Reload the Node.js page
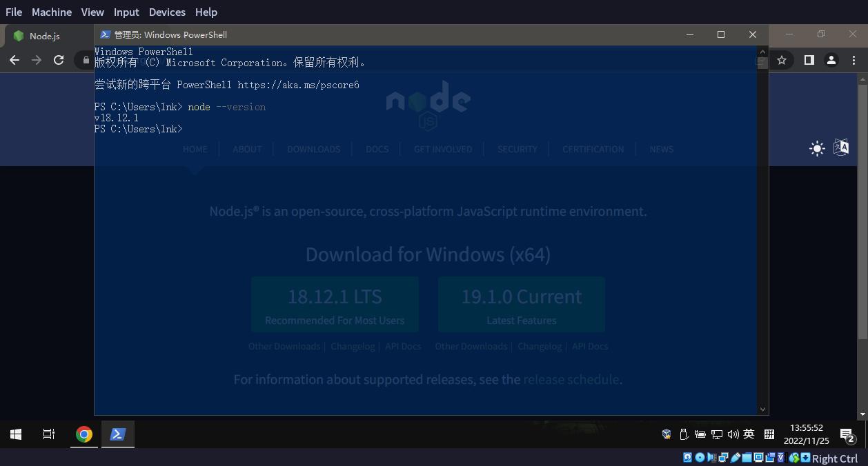Viewport: 868px width, 466px height. [x=59, y=60]
